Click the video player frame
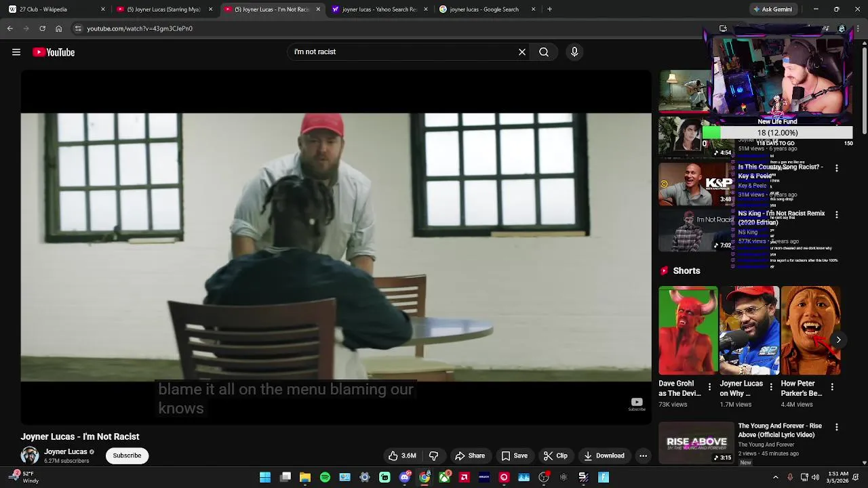 click(336, 247)
